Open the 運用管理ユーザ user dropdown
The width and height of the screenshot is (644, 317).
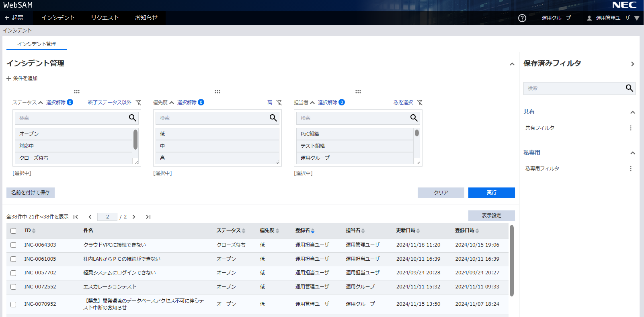click(x=613, y=18)
